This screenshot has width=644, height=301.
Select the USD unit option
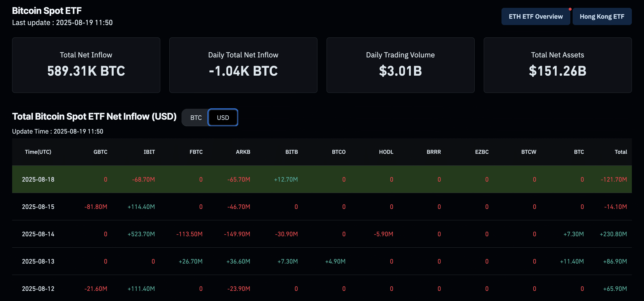coord(223,117)
